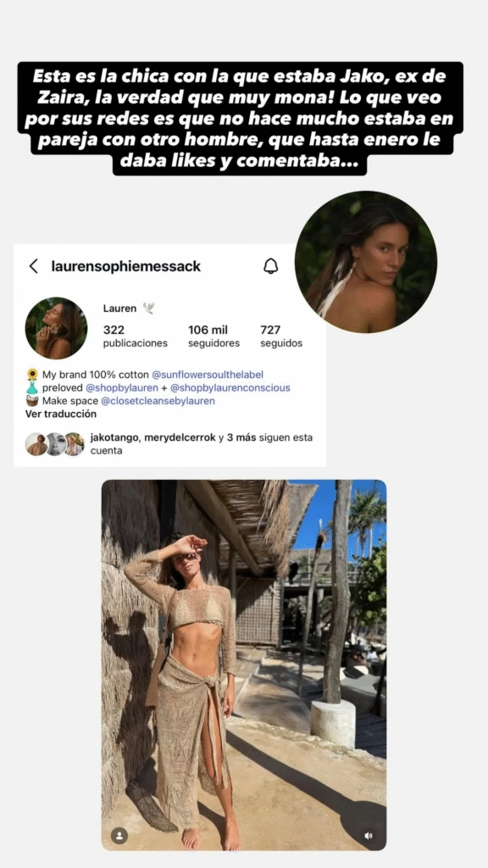The image size is (488, 868).
Task: Tap the laurensophiemessack username header
Action: coord(126,266)
